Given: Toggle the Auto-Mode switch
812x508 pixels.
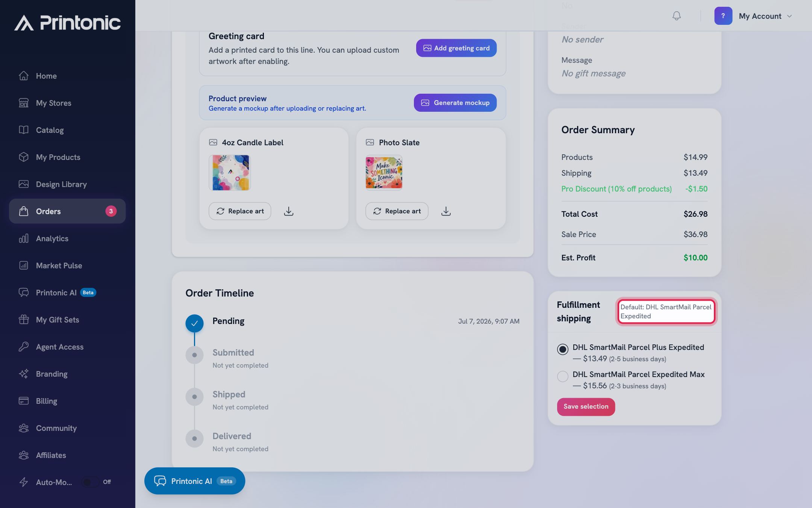Looking at the screenshot, I should (x=91, y=482).
